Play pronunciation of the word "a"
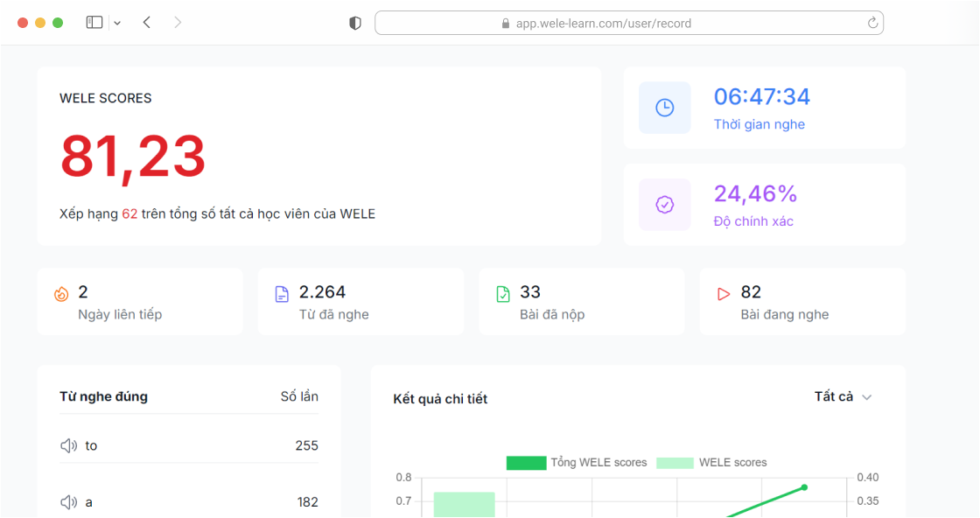The height and width of the screenshot is (518, 980). [69, 502]
